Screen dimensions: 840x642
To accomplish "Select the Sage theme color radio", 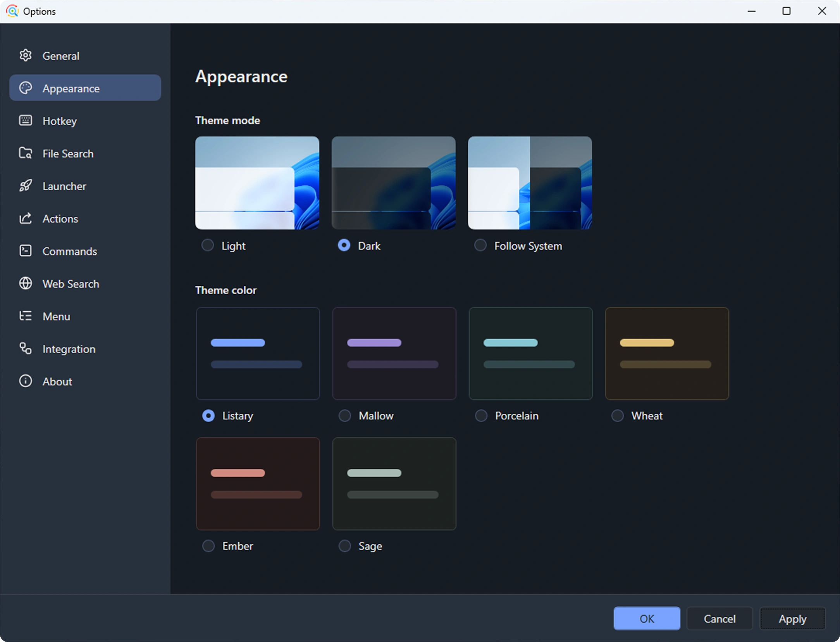I will tap(345, 546).
